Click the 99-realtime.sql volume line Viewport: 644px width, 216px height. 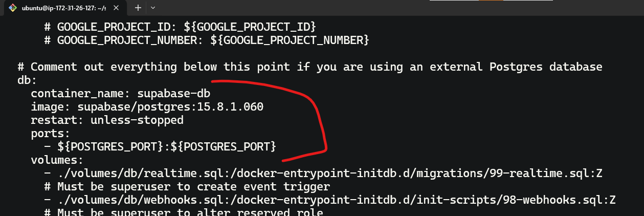coord(323,174)
